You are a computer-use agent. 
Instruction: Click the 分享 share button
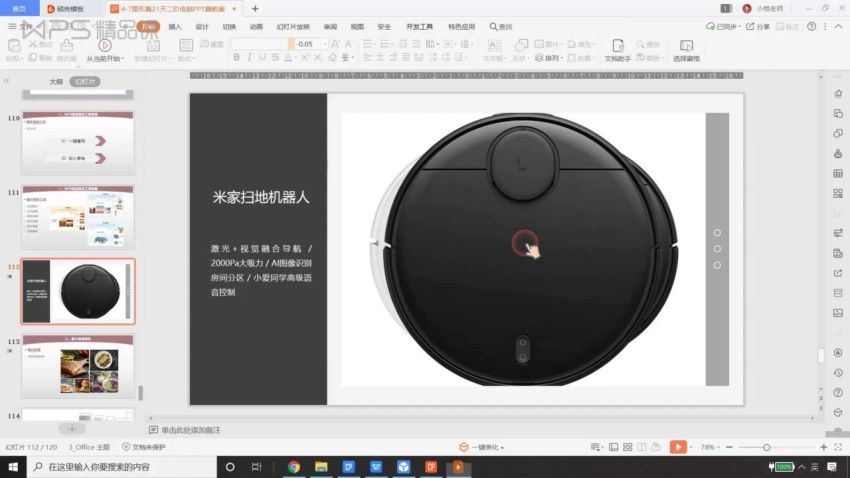pyautogui.click(x=758, y=26)
